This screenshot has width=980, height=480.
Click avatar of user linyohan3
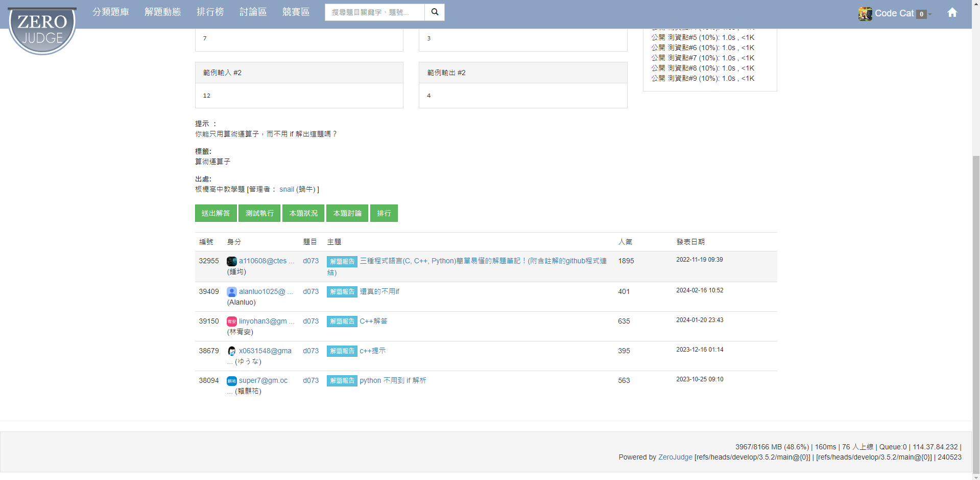(x=232, y=322)
